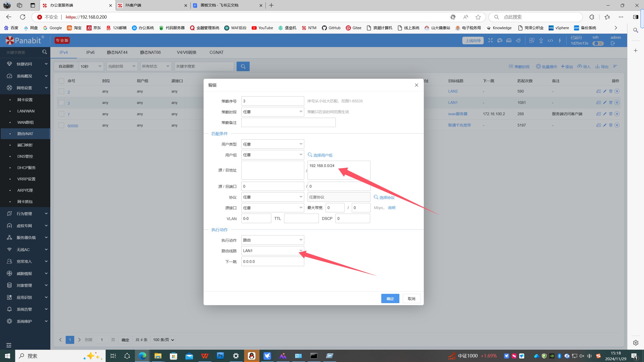Open QQ penguin icon in taskbar
This screenshot has width=644, height=362.
251,356
